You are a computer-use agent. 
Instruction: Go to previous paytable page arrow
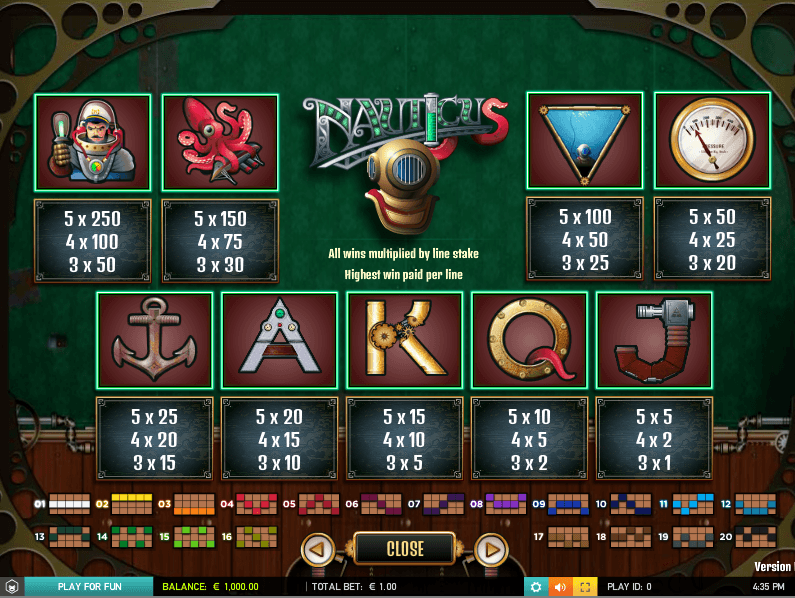click(318, 549)
